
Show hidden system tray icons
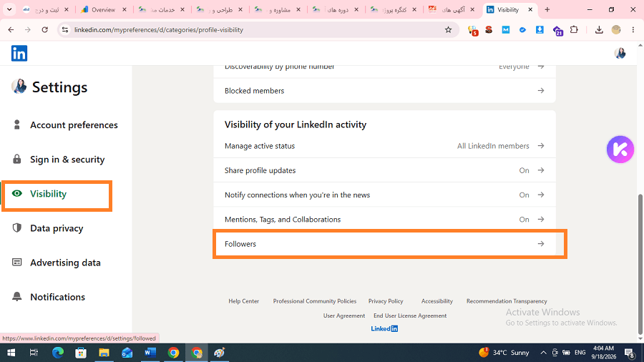pyautogui.click(x=543, y=353)
